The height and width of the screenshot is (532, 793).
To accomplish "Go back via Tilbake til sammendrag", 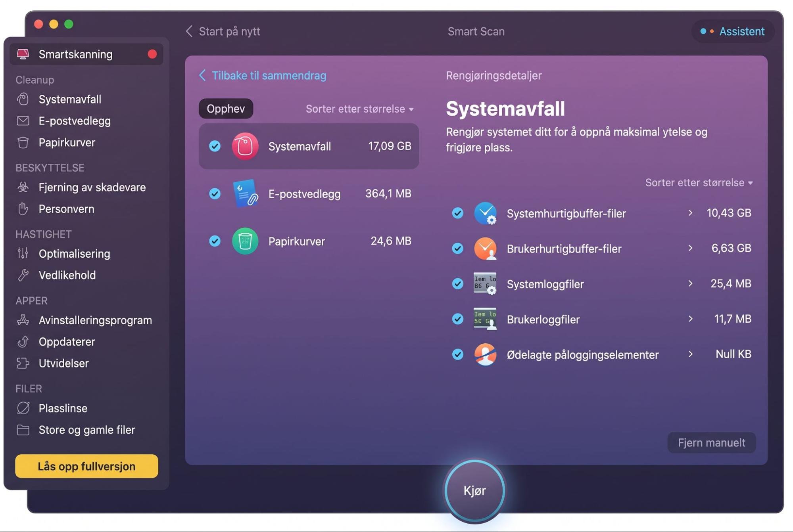I will [263, 75].
